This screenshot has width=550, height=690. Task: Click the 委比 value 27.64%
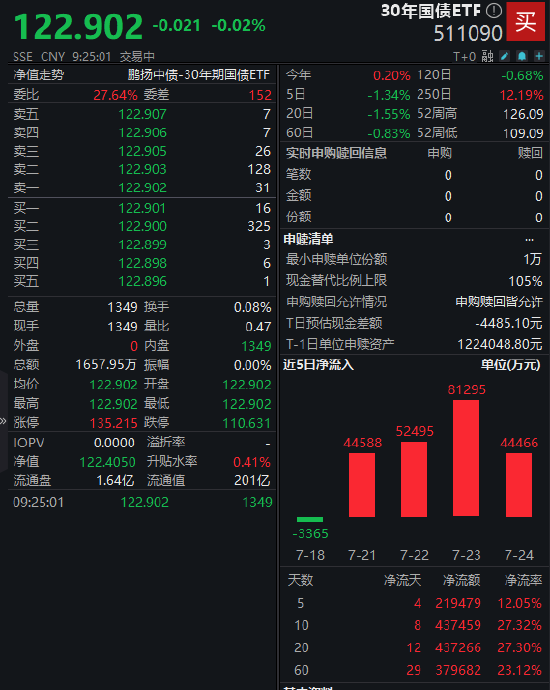tap(115, 95)
